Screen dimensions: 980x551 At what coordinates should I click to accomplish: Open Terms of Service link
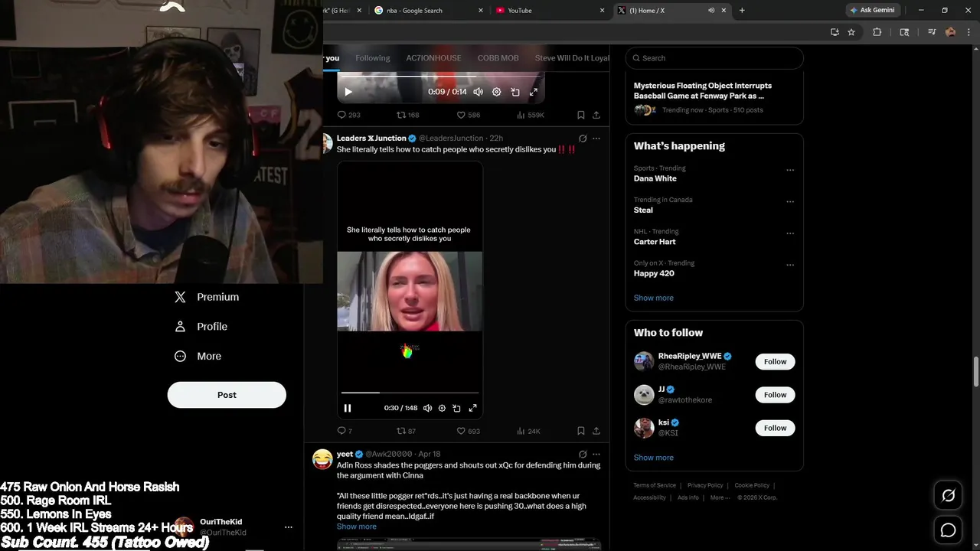tap(655, 485)
